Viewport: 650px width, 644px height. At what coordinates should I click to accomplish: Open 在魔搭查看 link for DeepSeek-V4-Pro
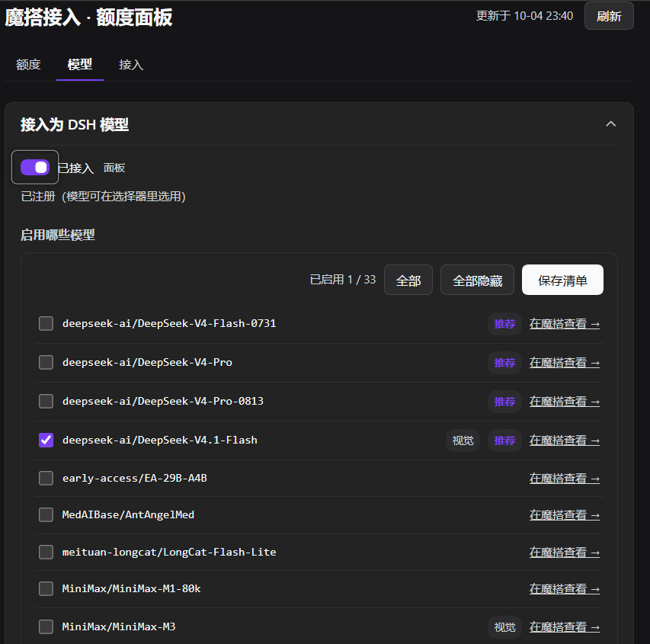(564, 363)
